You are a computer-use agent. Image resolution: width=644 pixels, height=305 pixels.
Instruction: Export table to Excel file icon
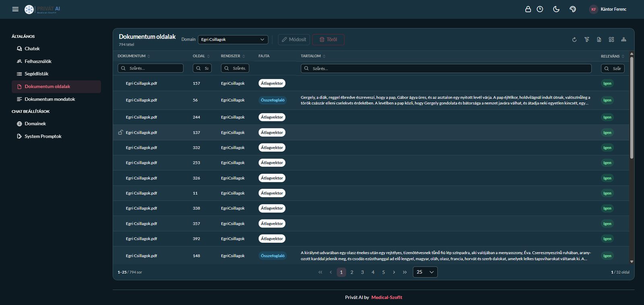click(x=599, y=39)
